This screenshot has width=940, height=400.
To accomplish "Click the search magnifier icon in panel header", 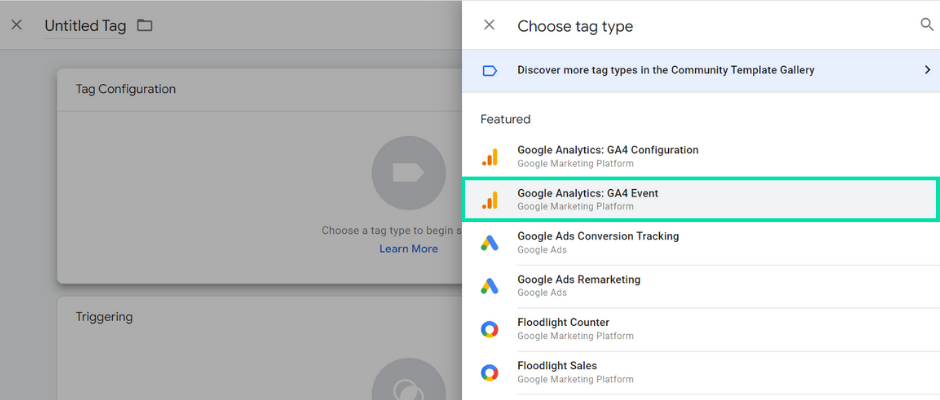I will (x=927, y=25).
